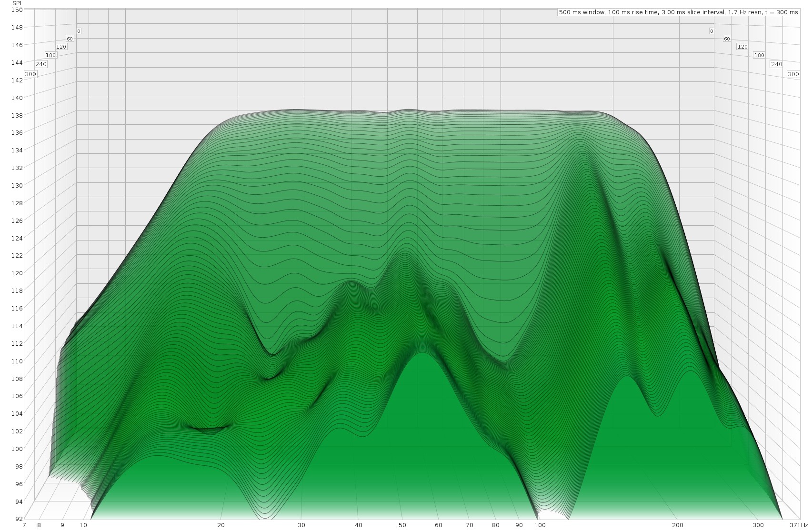
Task: Click the 116 tick label on the SPL axis
Action: (17, 309)
